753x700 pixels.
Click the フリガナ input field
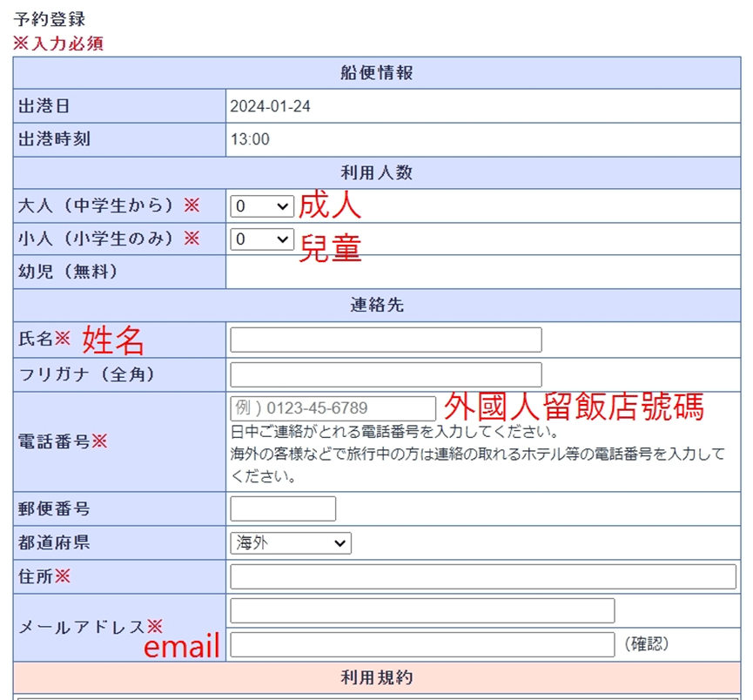click(387, 374)
